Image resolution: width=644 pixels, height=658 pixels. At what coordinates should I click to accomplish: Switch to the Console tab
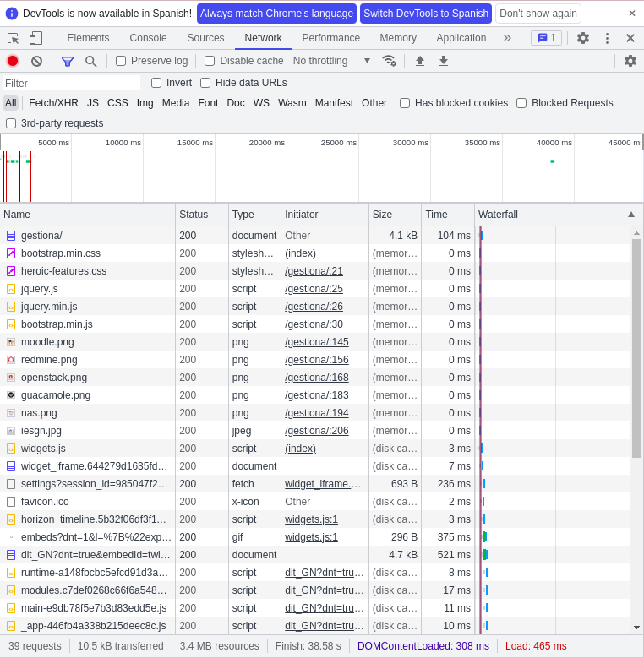click(x=148, y=38)
